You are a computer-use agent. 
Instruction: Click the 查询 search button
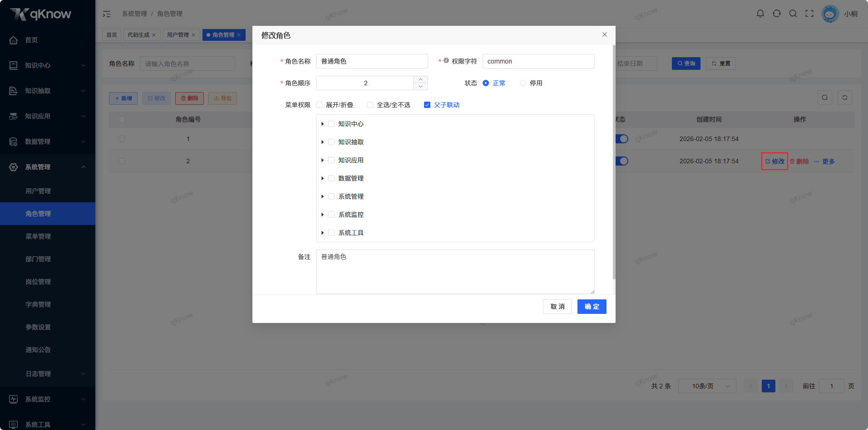tap(686, 64)
